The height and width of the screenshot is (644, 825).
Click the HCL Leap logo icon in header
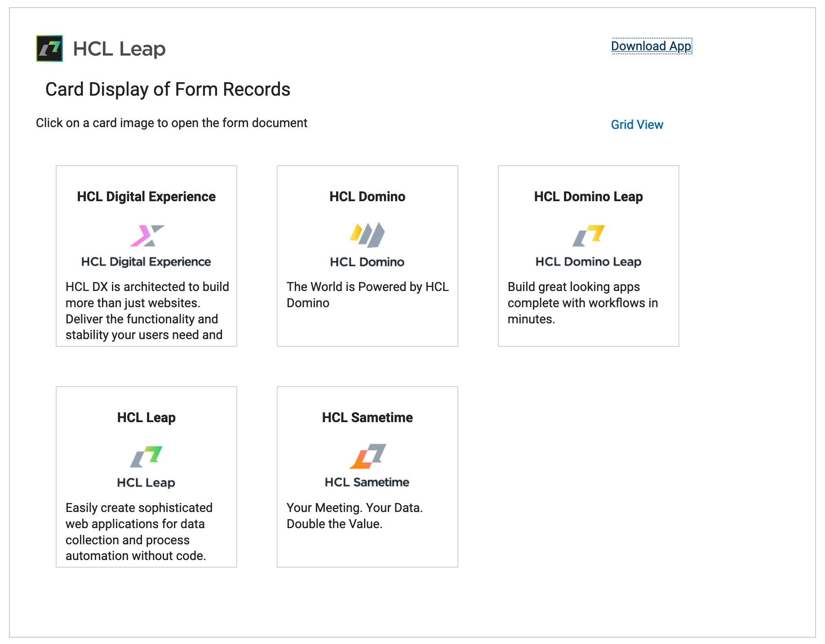(x=49, y=49)
